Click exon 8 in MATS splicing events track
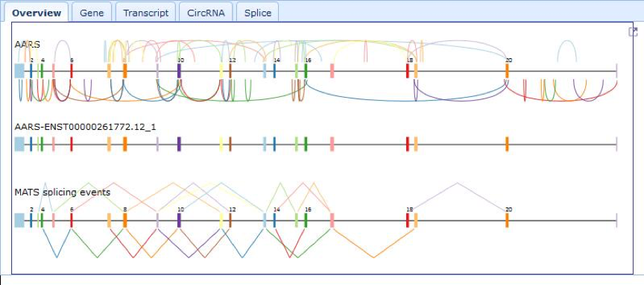 pos(125,220)
